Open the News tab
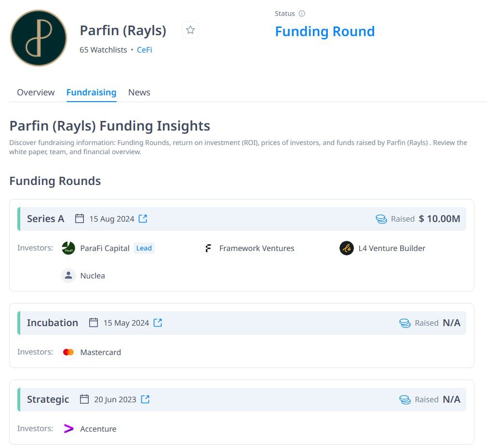This screenshot has height=448, width=487. click(139, 92)
